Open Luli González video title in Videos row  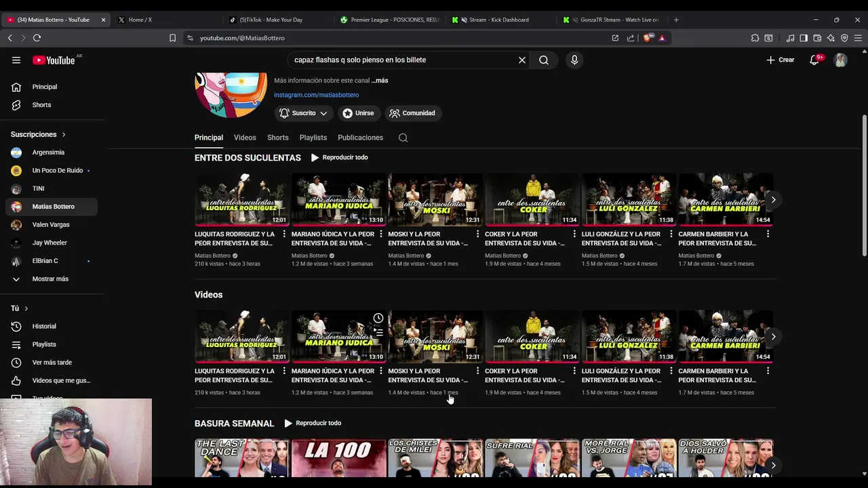(621, 375)
